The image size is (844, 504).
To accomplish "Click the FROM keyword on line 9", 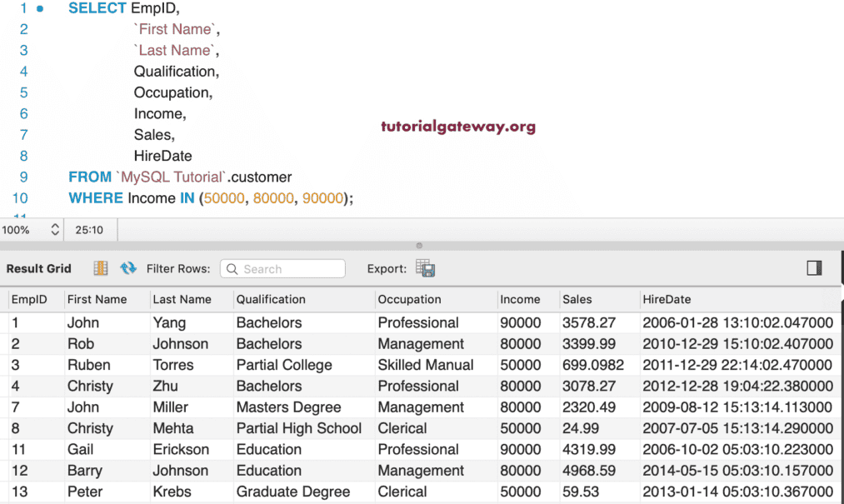I will click(x=90, y=177).
